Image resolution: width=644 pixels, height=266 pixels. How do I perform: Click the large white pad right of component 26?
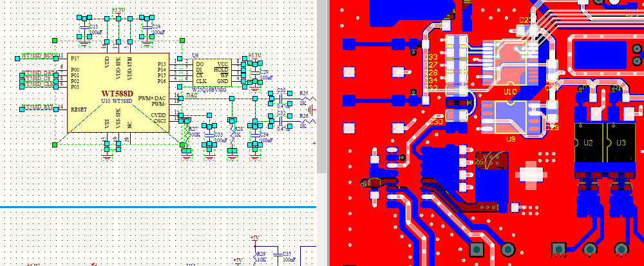[x=531, y=175]
